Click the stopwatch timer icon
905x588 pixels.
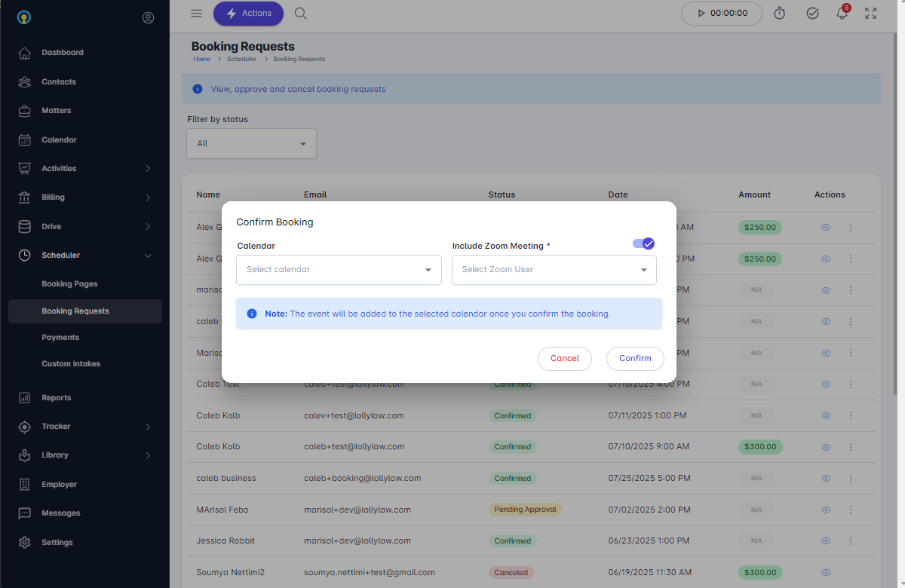point(780,14)
